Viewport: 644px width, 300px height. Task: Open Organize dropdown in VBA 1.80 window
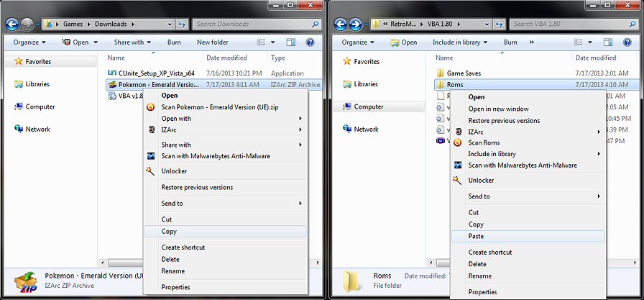358,42
